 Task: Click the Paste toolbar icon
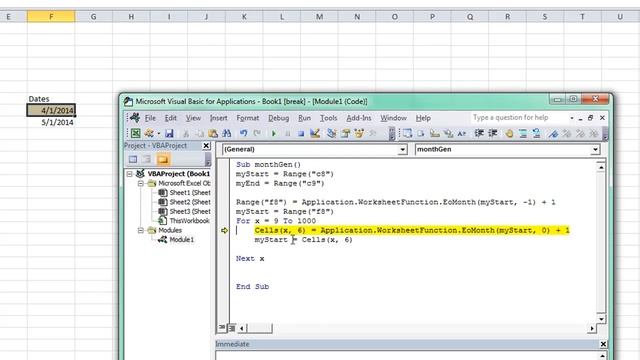click(x=213, y=133)
